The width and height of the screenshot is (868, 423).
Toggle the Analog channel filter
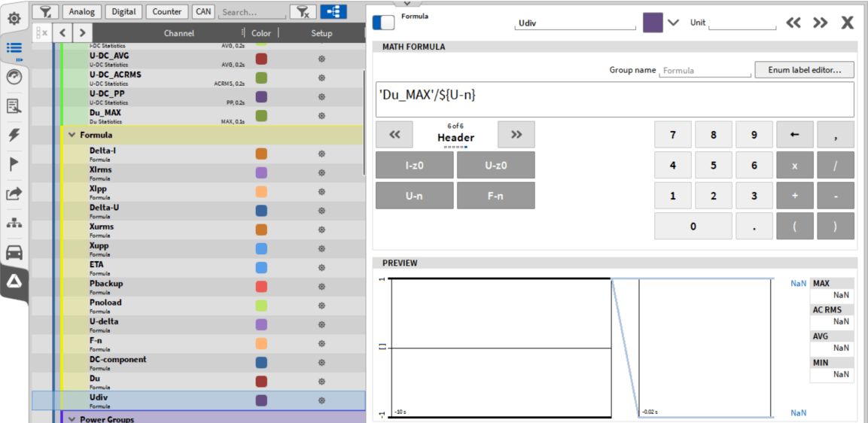click(82, 11)
